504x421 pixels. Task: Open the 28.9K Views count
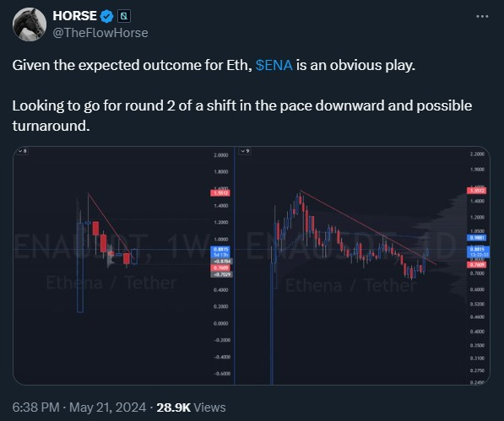click(x=191, y=408)
